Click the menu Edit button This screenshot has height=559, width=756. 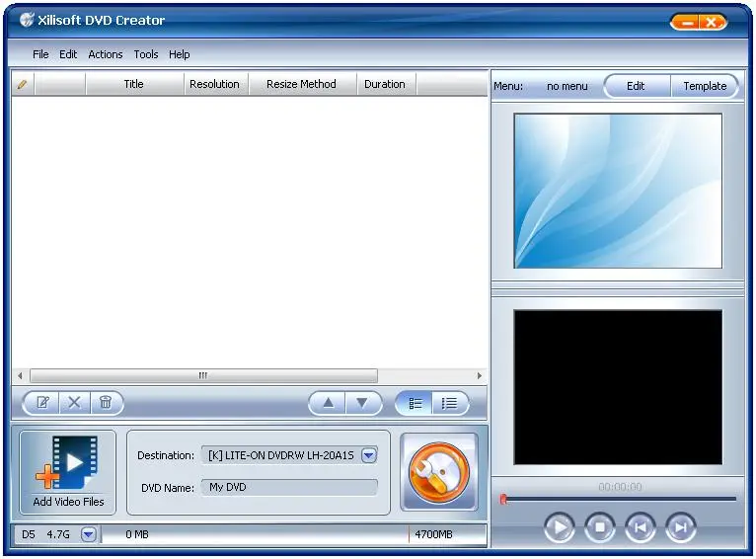point(636,86)
